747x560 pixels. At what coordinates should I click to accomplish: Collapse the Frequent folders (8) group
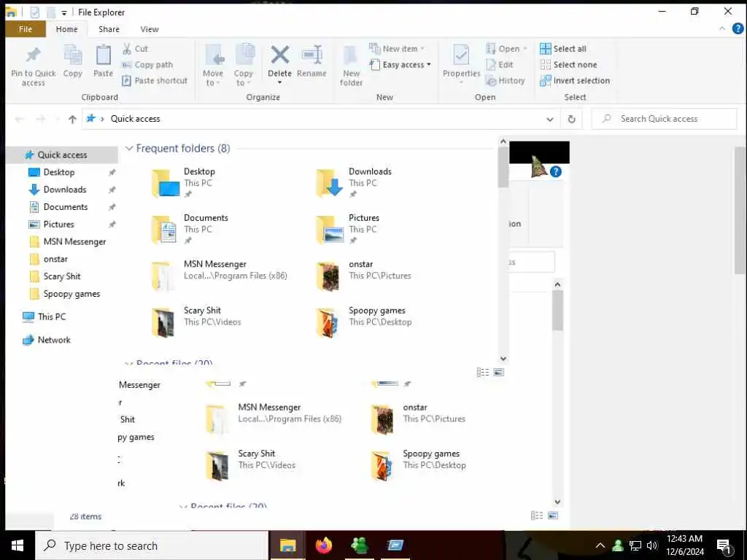(x=129, y=149)
